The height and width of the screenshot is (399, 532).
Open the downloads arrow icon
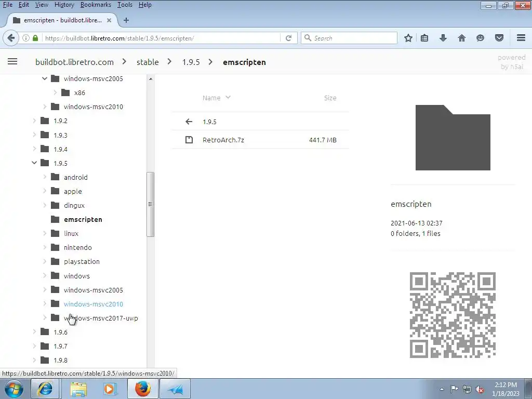443,38
